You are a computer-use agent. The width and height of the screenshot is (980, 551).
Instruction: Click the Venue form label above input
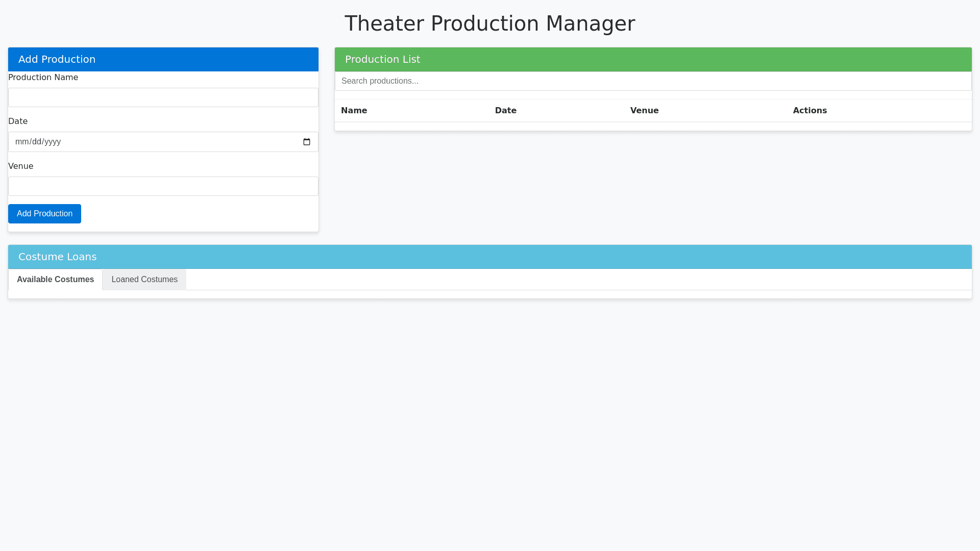point(20,166)
